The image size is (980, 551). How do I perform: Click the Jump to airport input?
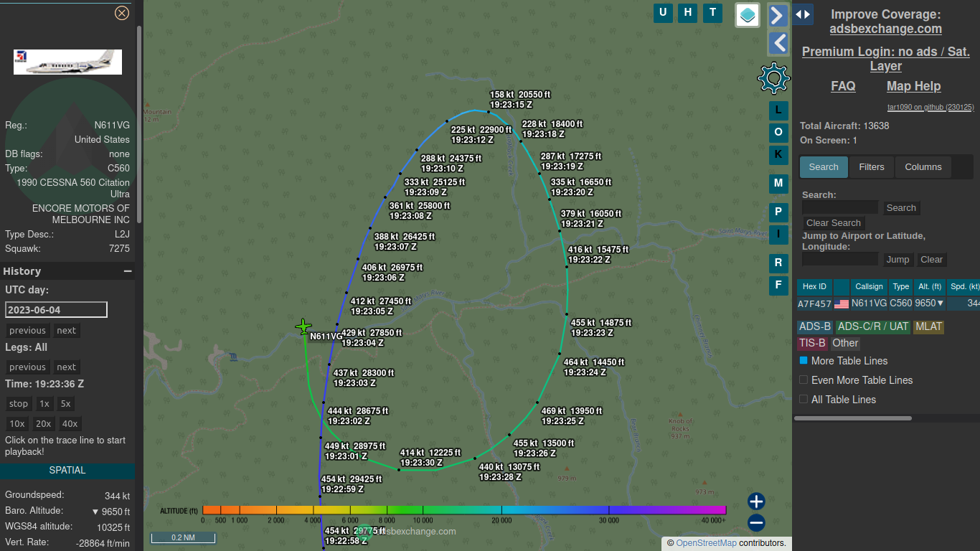(x=840, y=260)
